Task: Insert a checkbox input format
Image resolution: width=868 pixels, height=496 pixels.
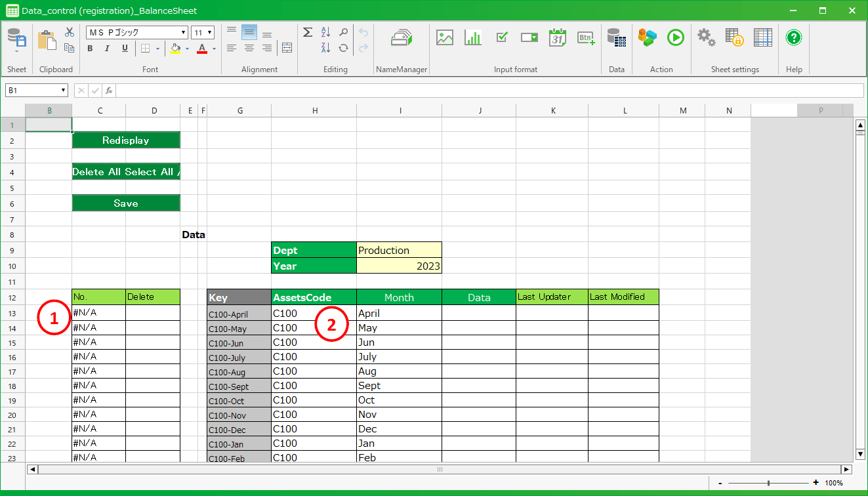Action: (502, 38)
